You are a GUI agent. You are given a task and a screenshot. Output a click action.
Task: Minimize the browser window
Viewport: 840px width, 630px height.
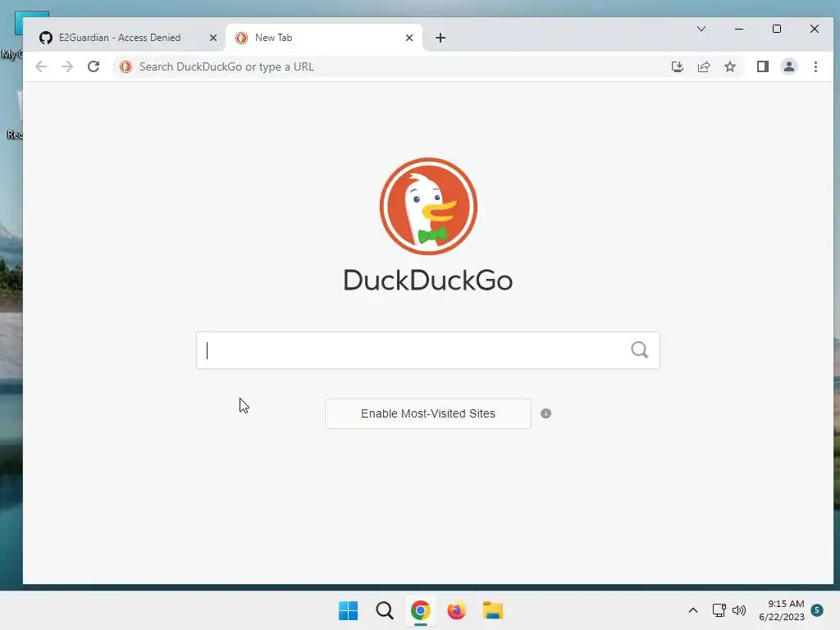[739, 29]
